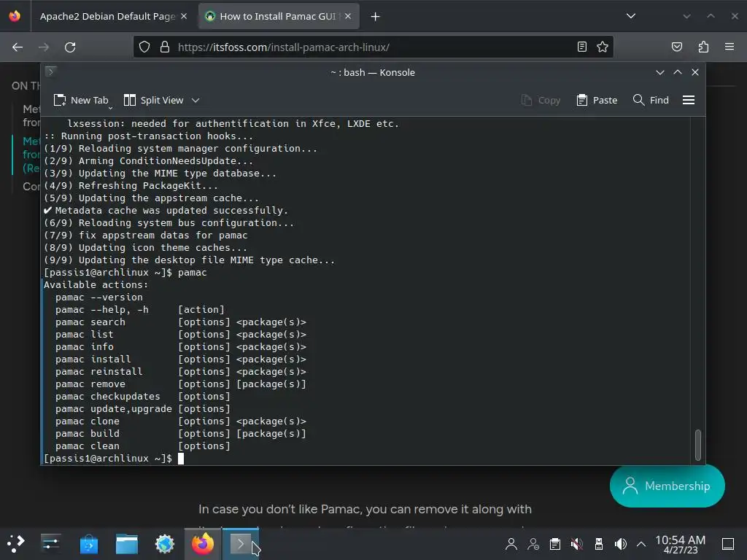This screenshot has height=560, width=747.
Task: Click the Konsole window icon in title bar
Action: (x=50, y=72)
